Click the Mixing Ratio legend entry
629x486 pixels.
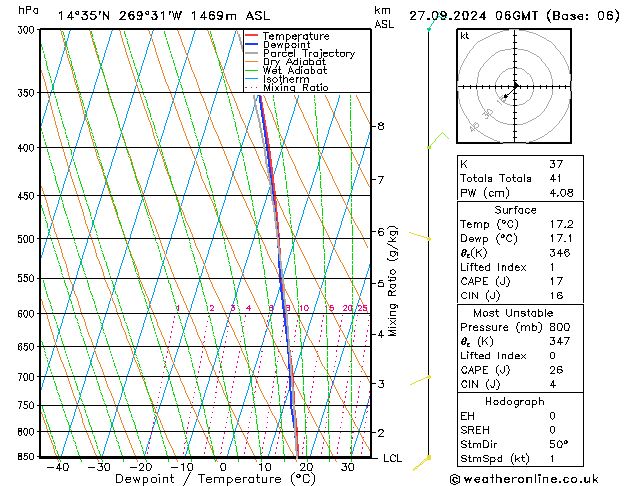click(295, 88)
